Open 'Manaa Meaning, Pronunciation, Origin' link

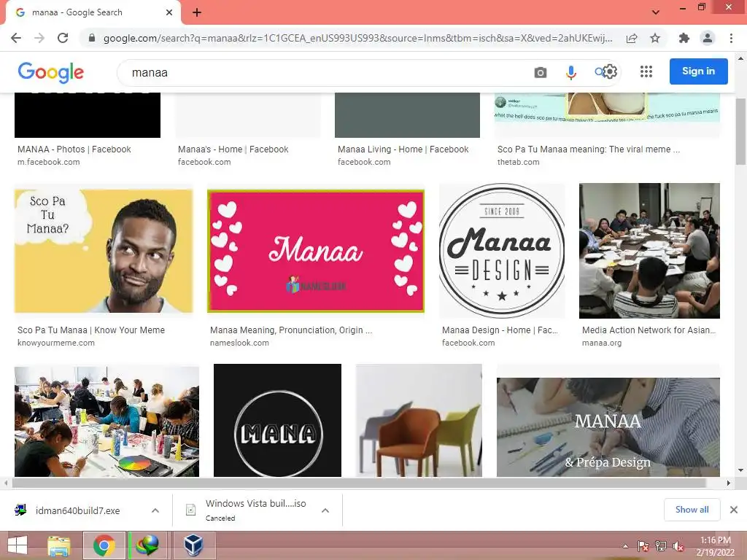click(x=291, y=330)
